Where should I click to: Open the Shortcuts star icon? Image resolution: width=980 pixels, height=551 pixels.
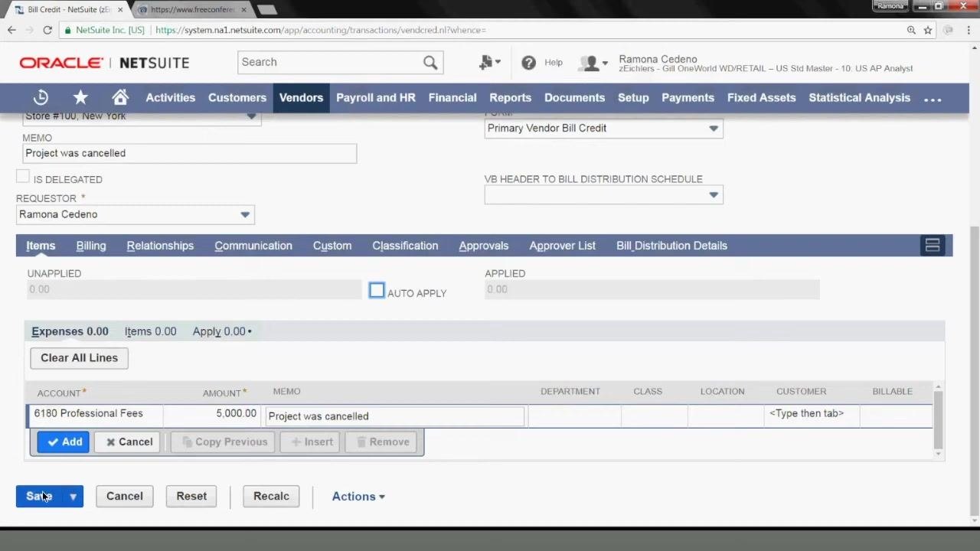80,97
